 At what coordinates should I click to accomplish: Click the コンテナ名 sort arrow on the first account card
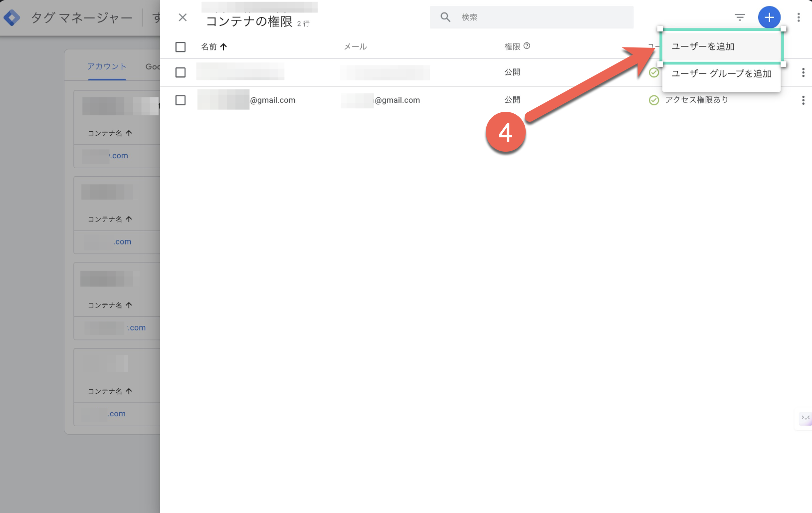128,133
